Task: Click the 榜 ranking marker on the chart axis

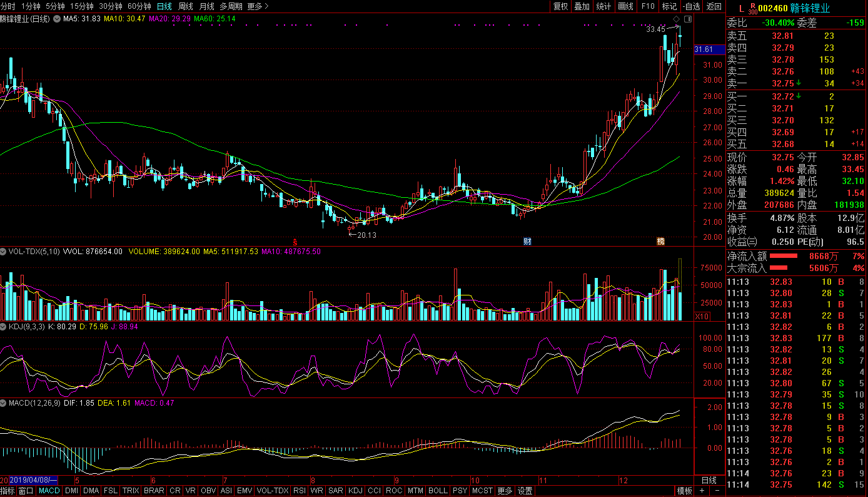Action: coord(660,241)
